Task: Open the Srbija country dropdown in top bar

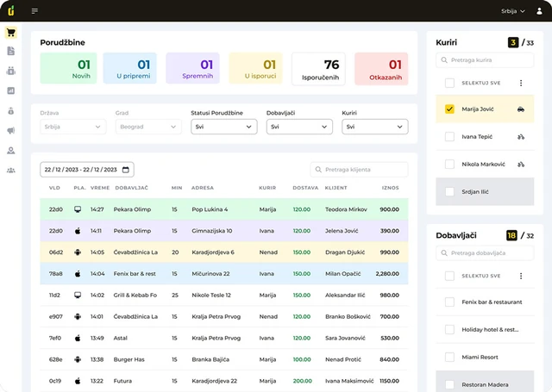Action: (513, 11)
